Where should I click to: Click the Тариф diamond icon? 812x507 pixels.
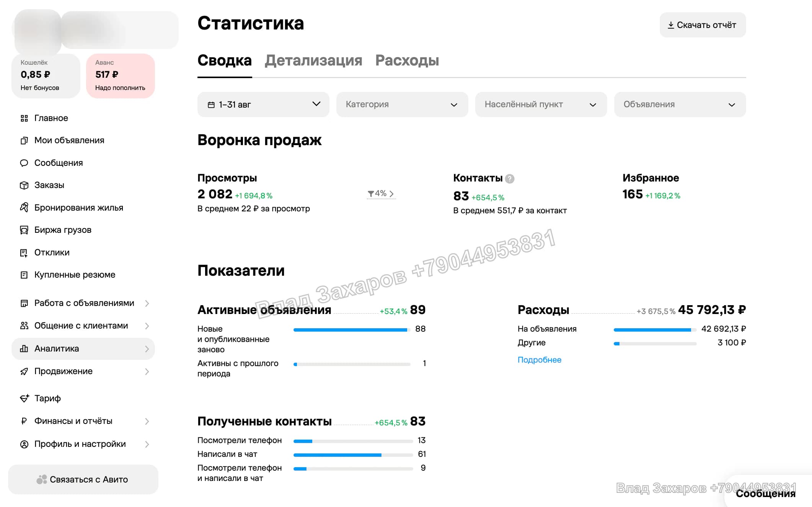point(24,398)
